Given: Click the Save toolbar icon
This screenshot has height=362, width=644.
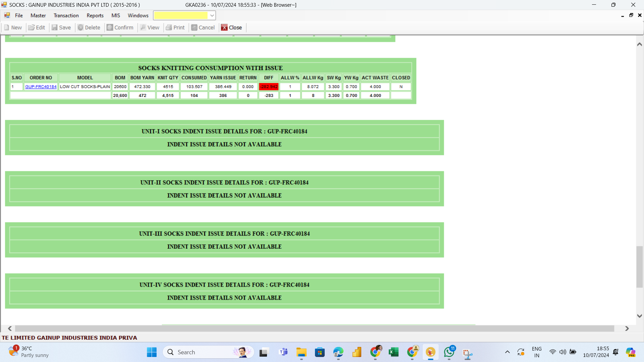Looking at the screenshot, I should pyautogui.click(x=55, y=27).
